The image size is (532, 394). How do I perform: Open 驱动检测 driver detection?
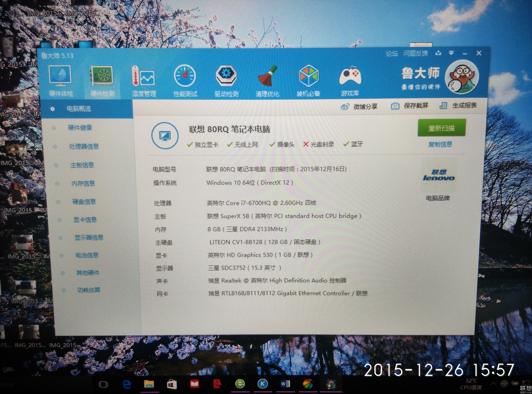coord(226,81)
